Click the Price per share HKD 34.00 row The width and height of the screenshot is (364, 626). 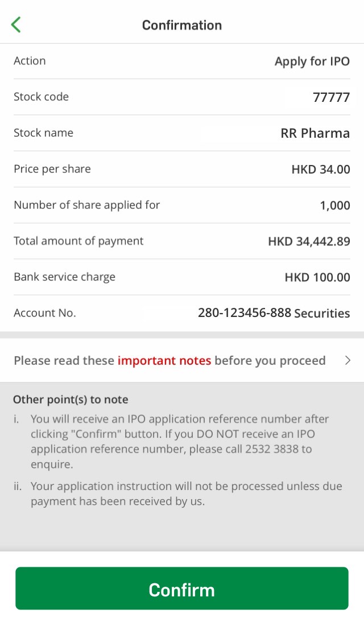(x=182, y=168)
